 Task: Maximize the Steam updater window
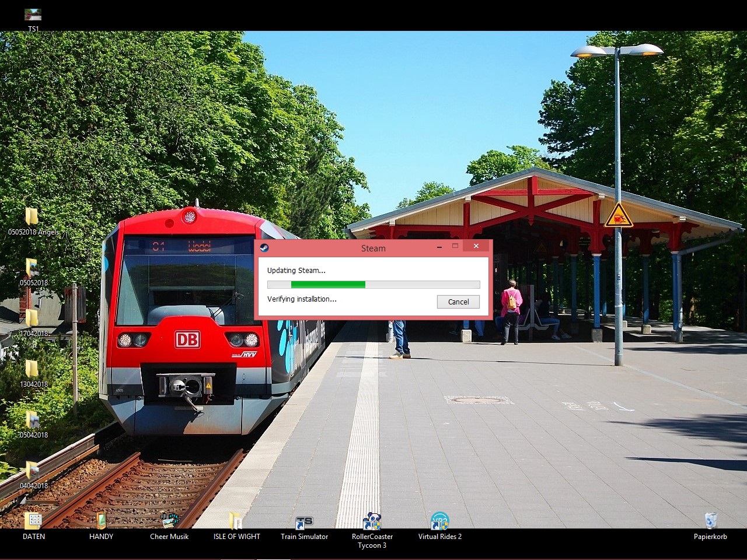(455, 246)
